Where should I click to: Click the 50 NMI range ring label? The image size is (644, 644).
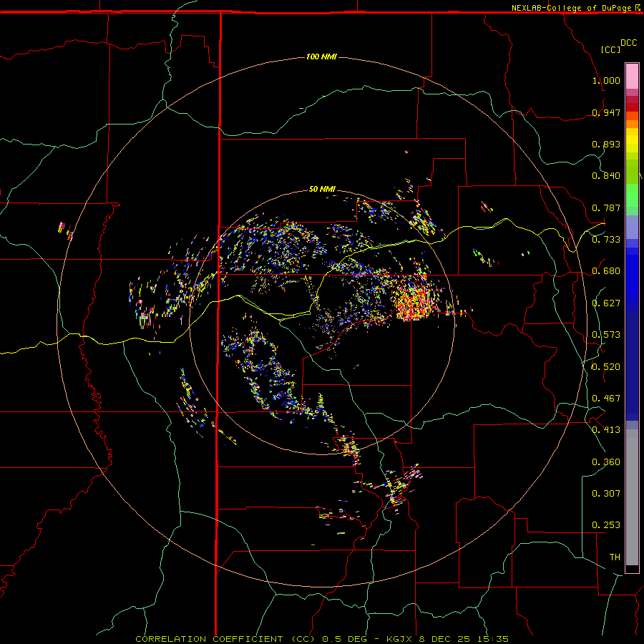pyautogui.click(x=322, y=189)
